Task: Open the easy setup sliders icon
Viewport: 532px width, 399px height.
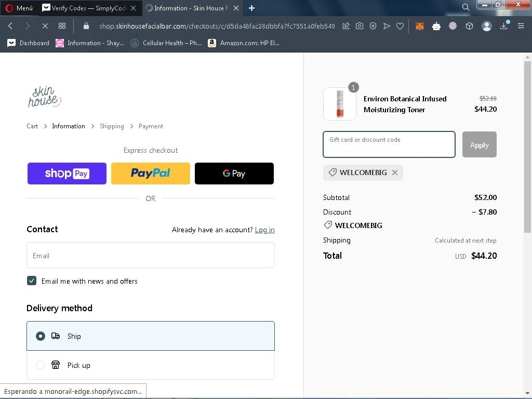Action: [x=521, y=26]
